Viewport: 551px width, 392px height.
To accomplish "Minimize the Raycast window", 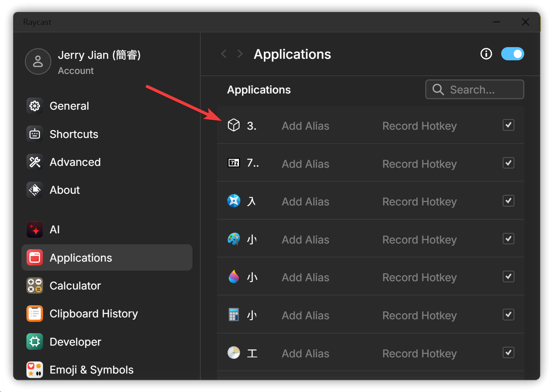I will click(x=496, y=22).
